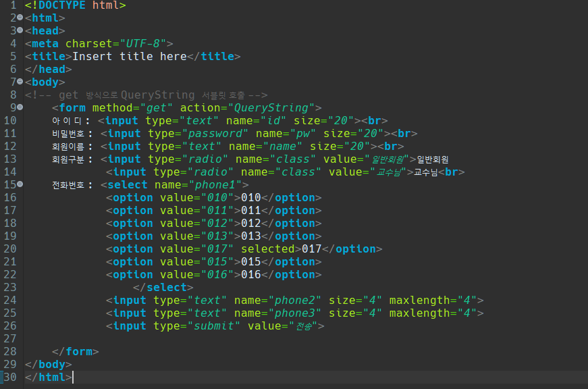Click the "selected" attribute on line 20
This screenshot has height=389, width=588.
coord(268,249)
